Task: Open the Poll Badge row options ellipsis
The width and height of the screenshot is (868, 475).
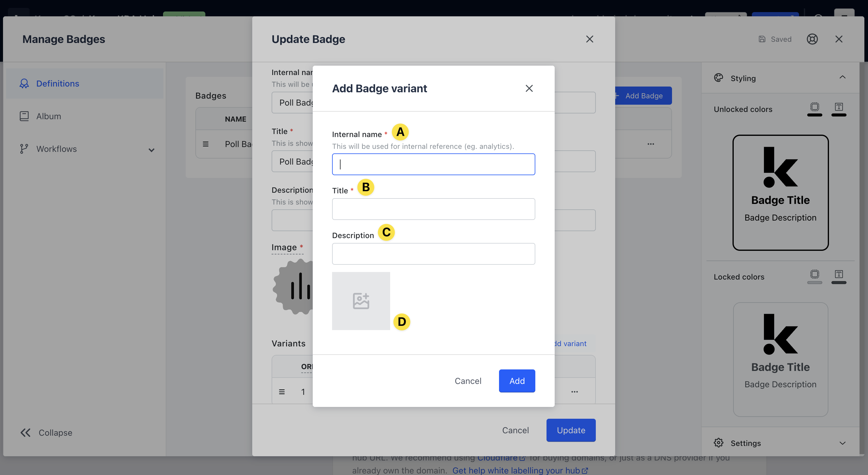Action: tap(650, 144)
